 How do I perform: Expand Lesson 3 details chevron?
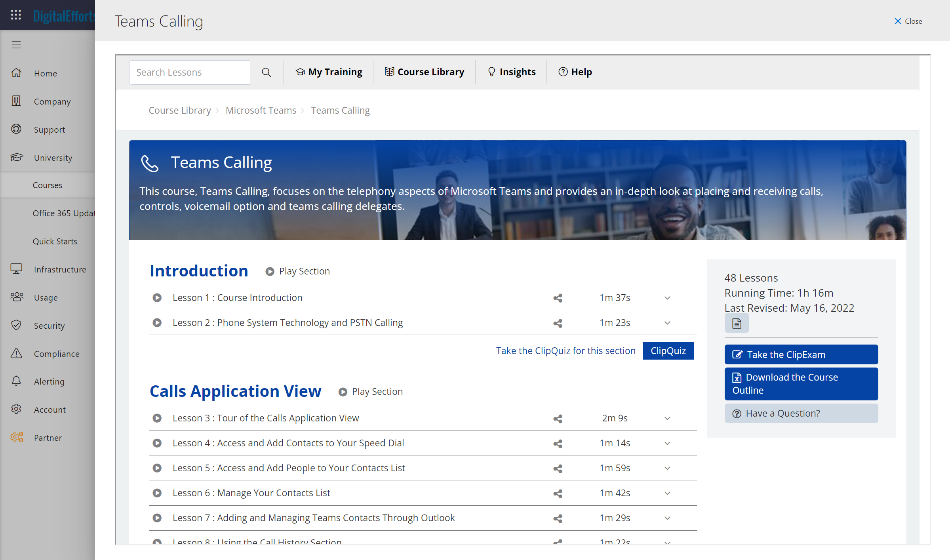tap(667, 418)
